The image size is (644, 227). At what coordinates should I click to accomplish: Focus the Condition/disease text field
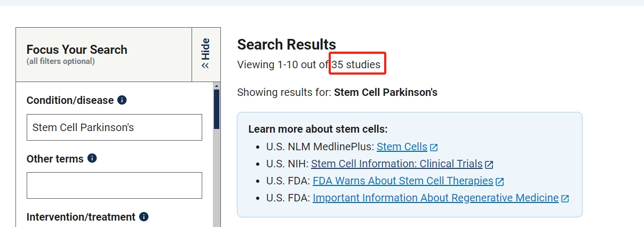coord(114,127)
